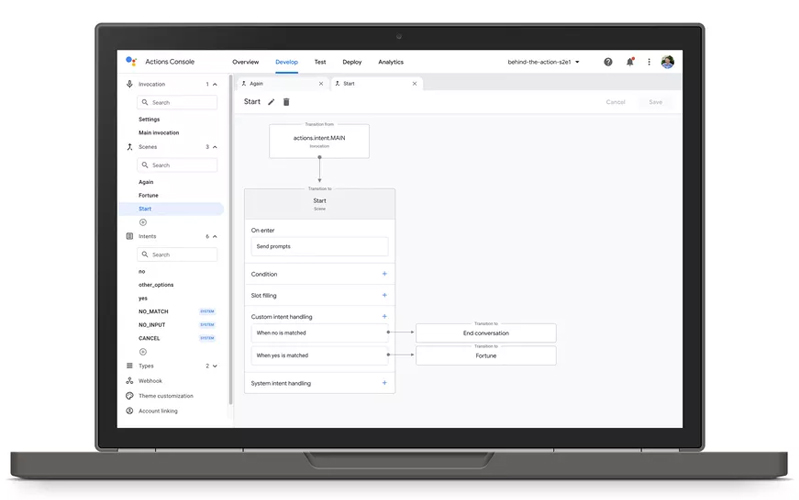
Task: Add Slot filling with its plus icon
Action: 384,295
